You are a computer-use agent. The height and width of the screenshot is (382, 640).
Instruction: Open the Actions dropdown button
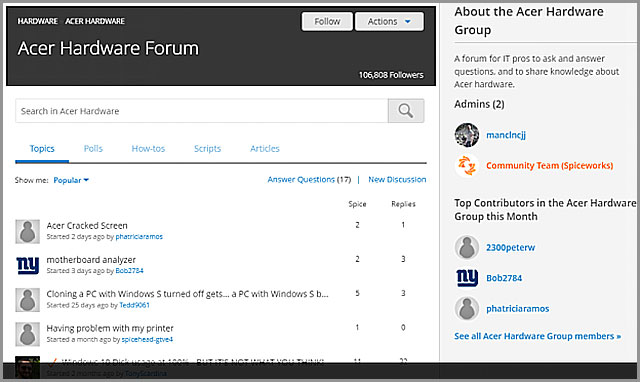(389, 21)
